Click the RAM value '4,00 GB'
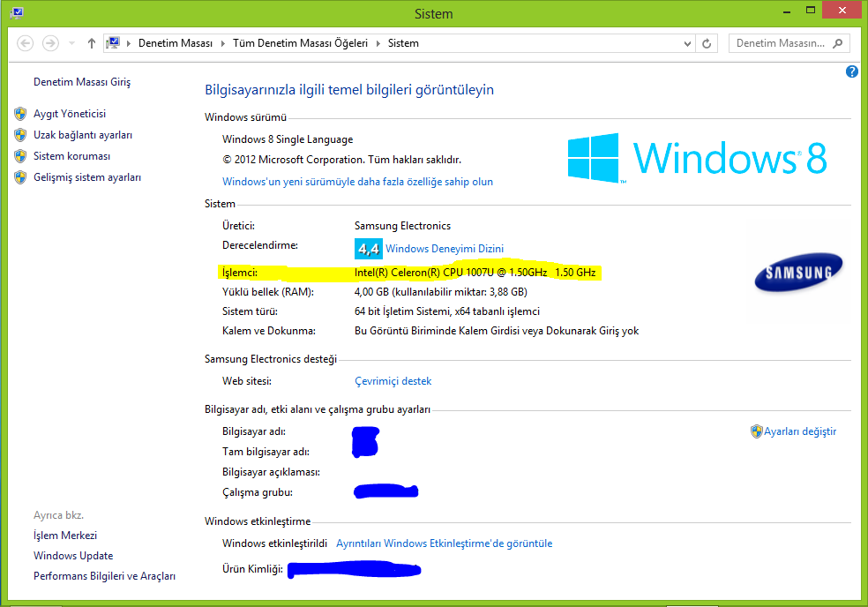This screenshot has height=607, width=868. coord(372,292)
